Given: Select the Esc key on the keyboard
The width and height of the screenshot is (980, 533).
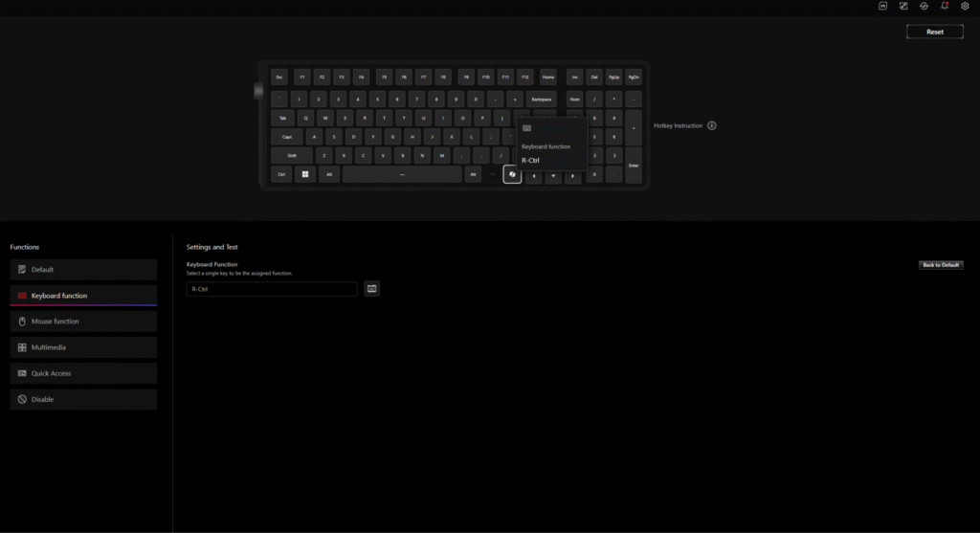Looking at the screenshot, I should 279,78.
